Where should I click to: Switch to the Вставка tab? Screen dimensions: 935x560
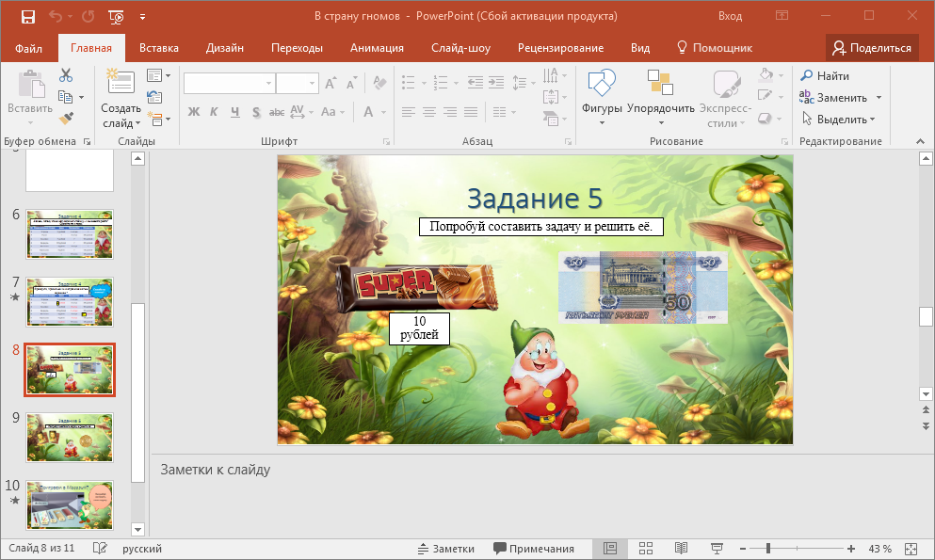[x=158, y=48]
